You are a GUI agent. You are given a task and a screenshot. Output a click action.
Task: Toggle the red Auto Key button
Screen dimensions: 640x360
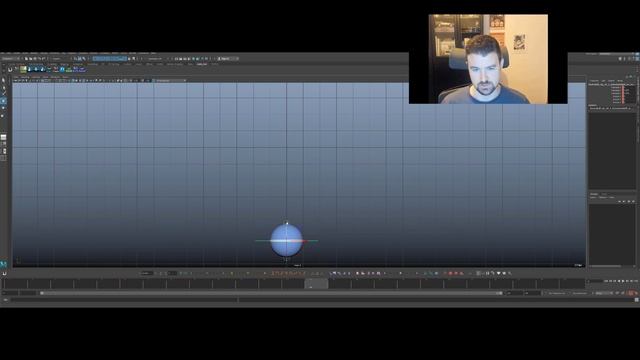tap(631, 293)
